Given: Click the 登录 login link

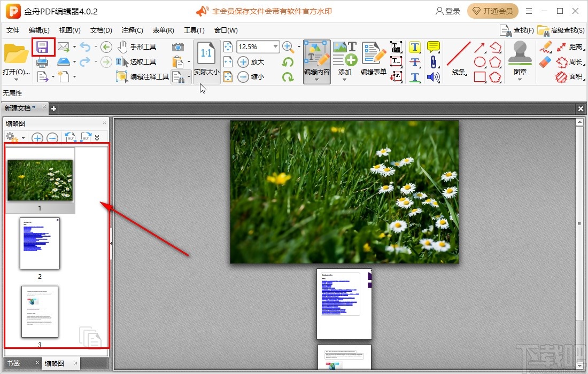Looking at the screenshot, I should click(x=448, y=11).
